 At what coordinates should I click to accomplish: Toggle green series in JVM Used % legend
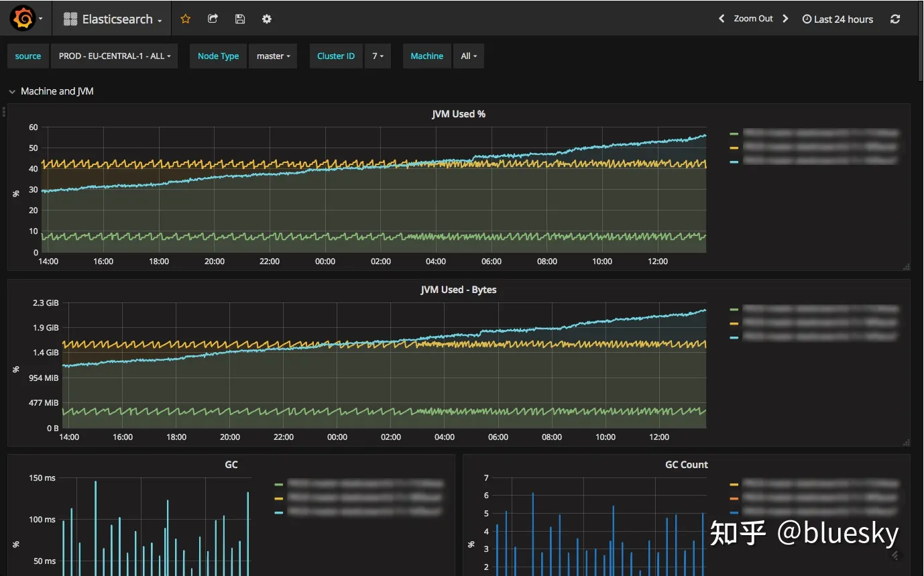pyautogui.click(x=815, y=133)
